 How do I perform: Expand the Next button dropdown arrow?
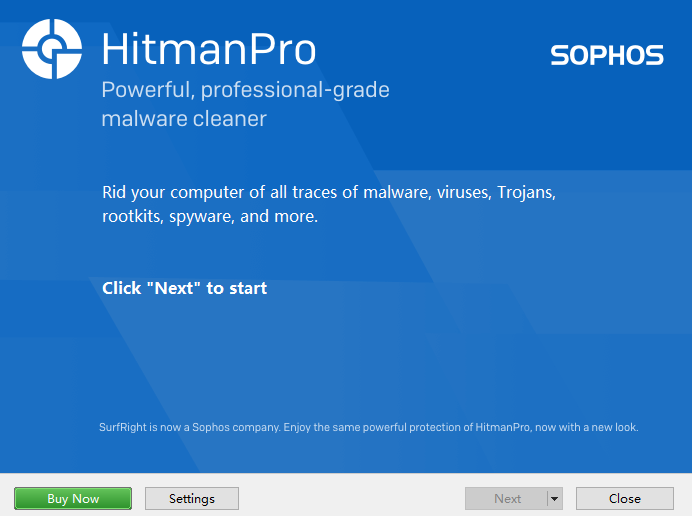[x=555, y=498]
